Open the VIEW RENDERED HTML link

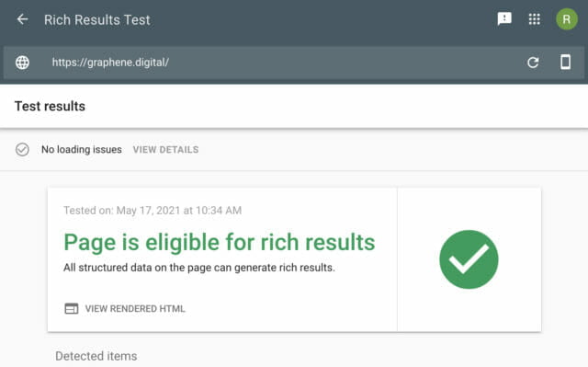[x=135, y=308]
